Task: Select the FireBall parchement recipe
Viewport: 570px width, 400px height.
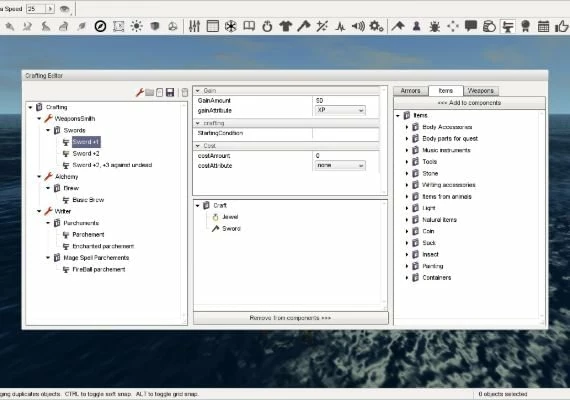Action: tap(99, 269)
